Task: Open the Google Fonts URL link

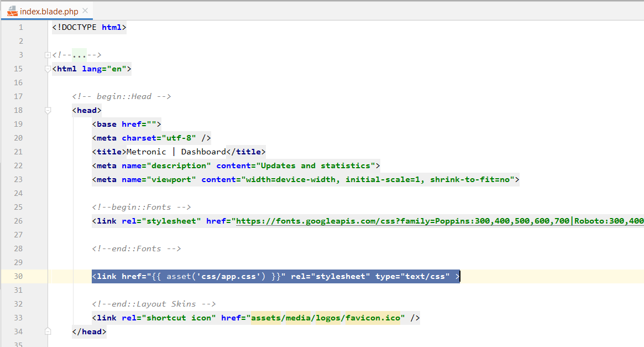Action: [440, 221]
